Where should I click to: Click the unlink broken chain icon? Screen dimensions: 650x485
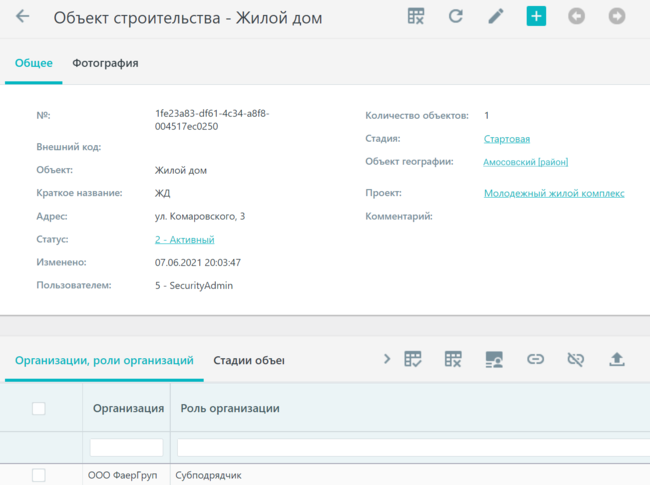[x=575, y=359]
